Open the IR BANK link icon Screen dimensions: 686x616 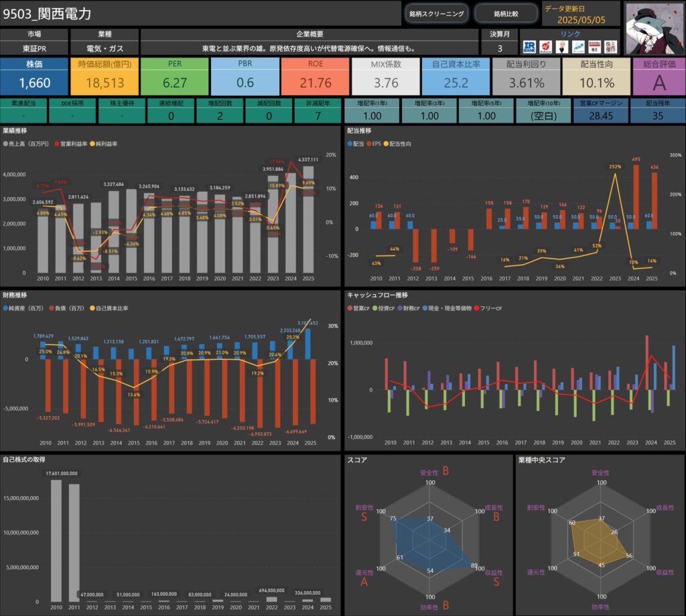529,47
